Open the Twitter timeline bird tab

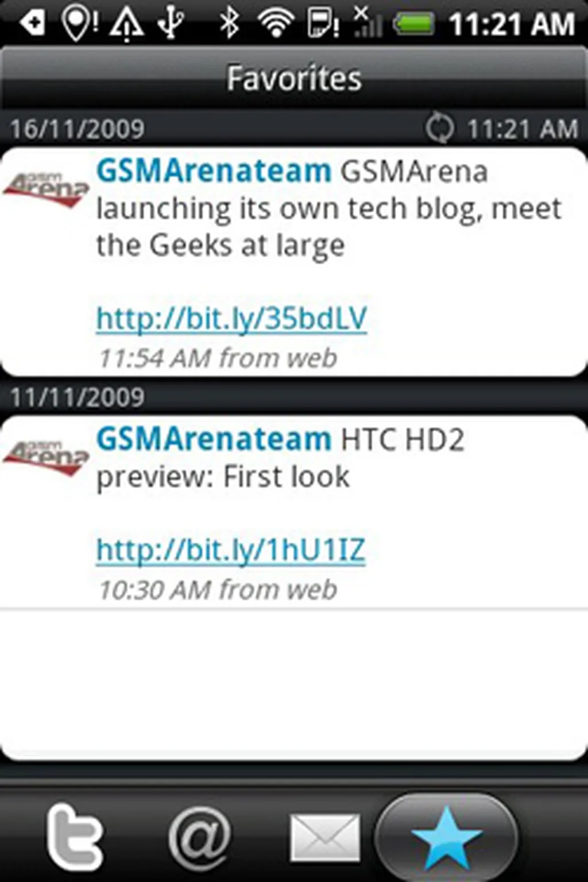pyautogui.click(x=75, y=837)
